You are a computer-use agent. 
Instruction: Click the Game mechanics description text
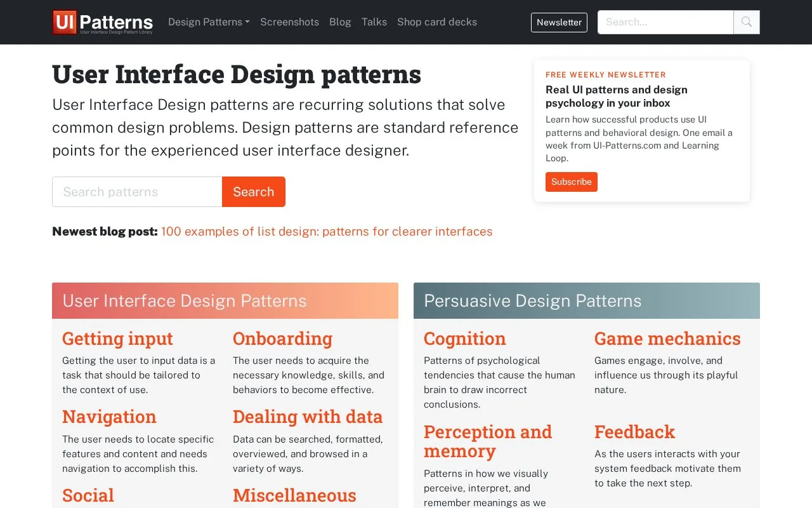[x=666, y=375]
